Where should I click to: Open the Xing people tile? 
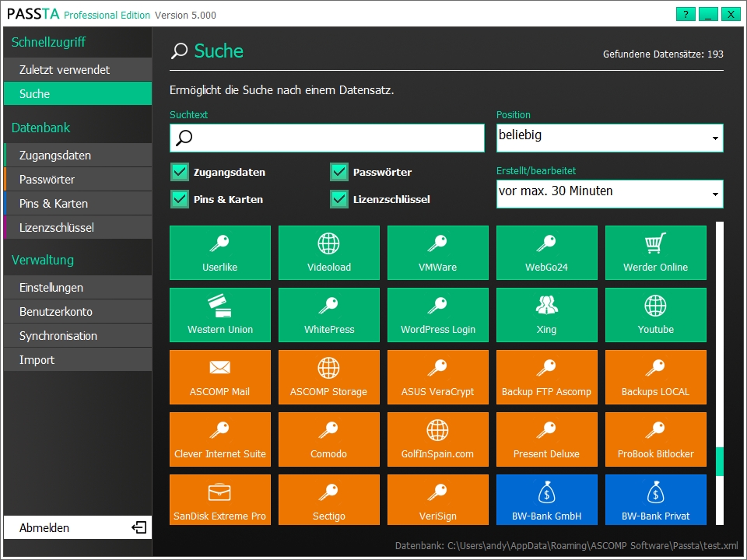pos(547,315)
